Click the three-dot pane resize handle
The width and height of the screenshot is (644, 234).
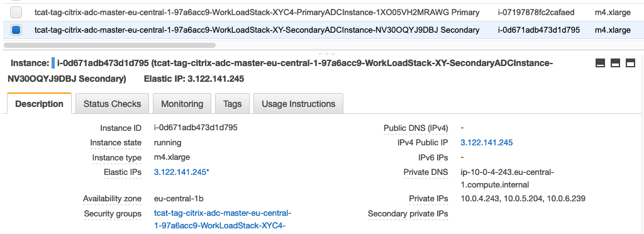tap(326, 53)
